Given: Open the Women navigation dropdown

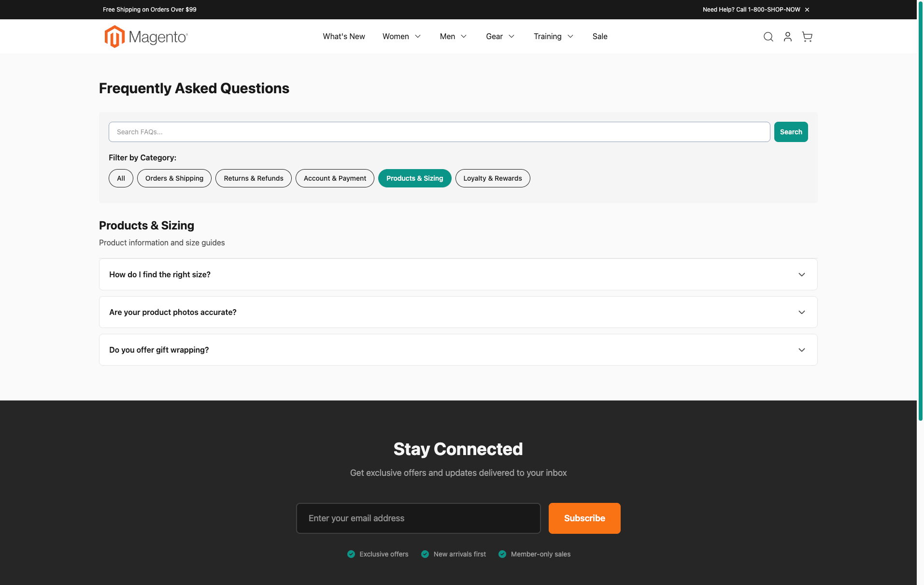Looking at the screenshot, I should [401, 36].
